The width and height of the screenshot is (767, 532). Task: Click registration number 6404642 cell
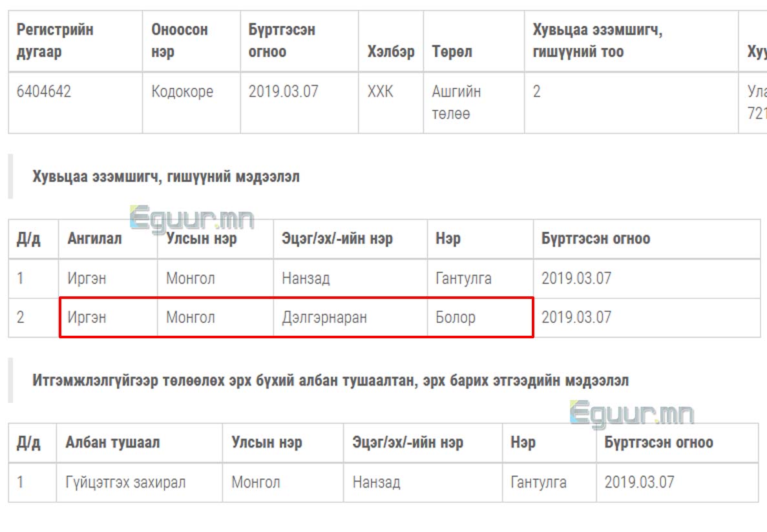(44, 92)
